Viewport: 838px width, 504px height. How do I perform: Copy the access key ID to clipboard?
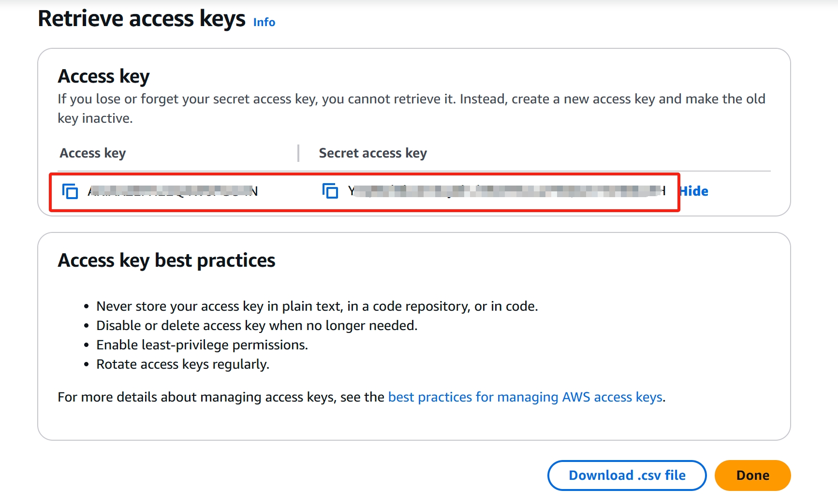(x=70, y=191)
